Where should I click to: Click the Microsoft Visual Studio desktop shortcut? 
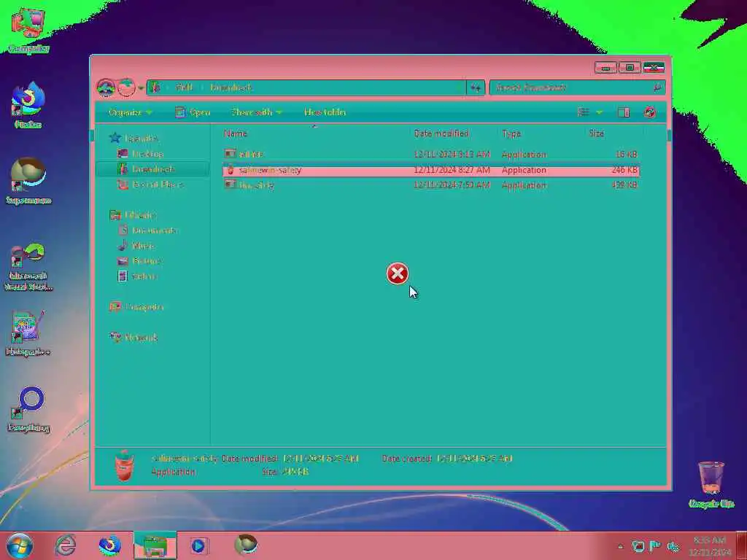click(x=28, y=267)
